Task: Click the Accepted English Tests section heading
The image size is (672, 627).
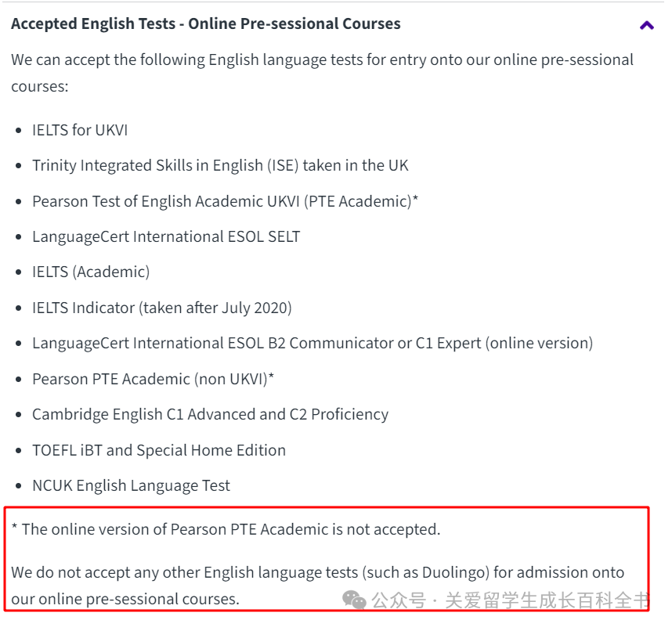Action: [x=206, y=23]
